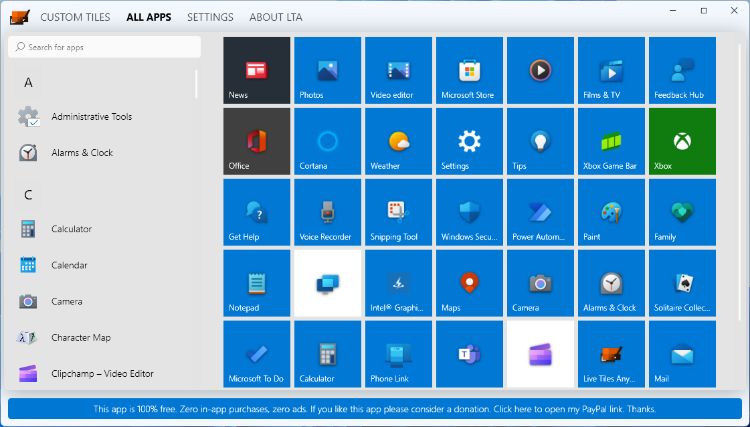Screen dimensions: 750x427
Task: Open the Feedback Hub tile
Action: pos(682,70)
